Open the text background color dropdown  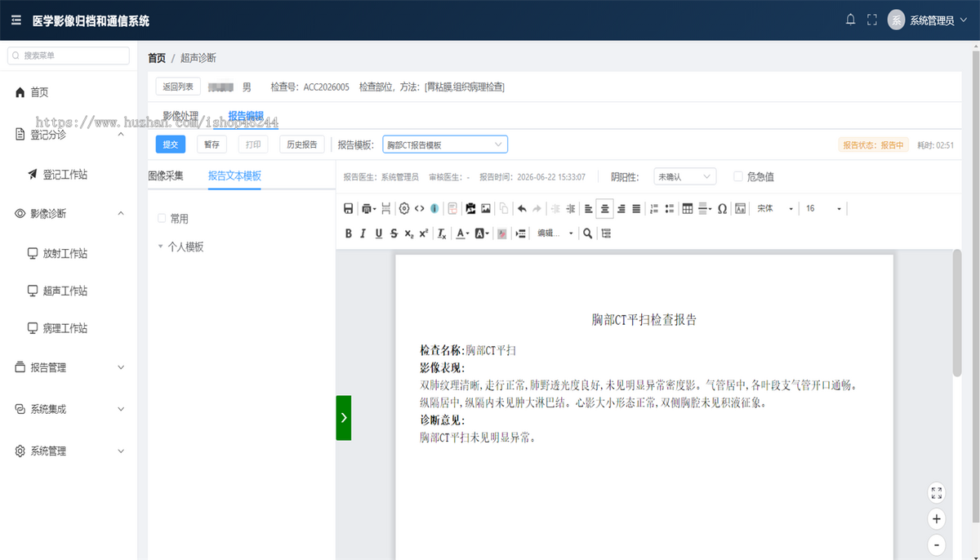pyautogui.click(x=482, y=233)
